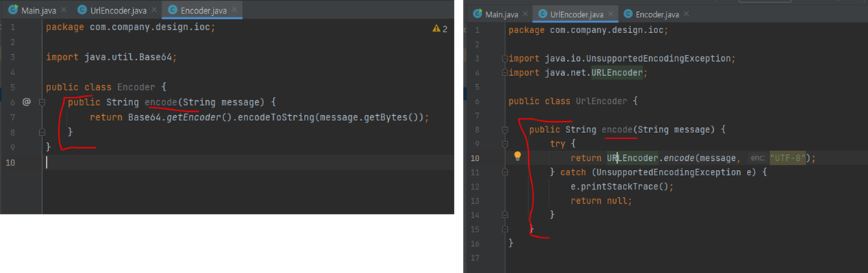The width and height of the screenshot is (868, 273).
Task: Click the @ gutter icon on line 6
Action: [x=26, y=102]
